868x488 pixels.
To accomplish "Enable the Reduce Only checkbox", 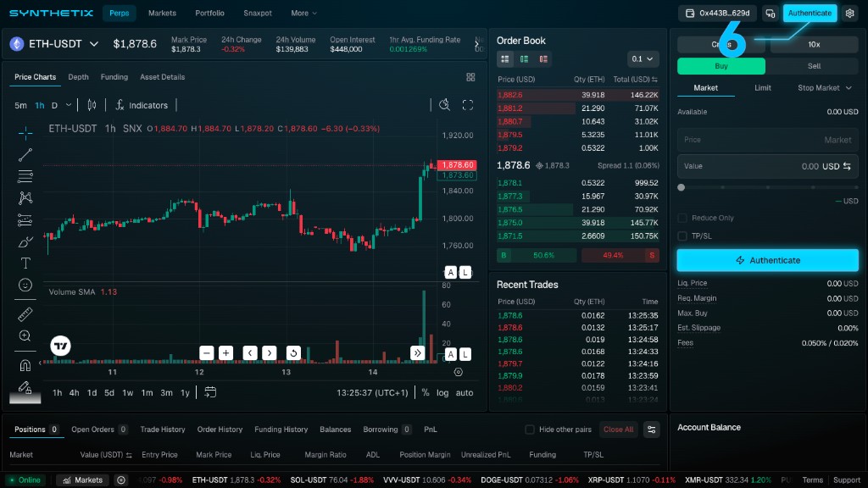I will pos(682,218).
